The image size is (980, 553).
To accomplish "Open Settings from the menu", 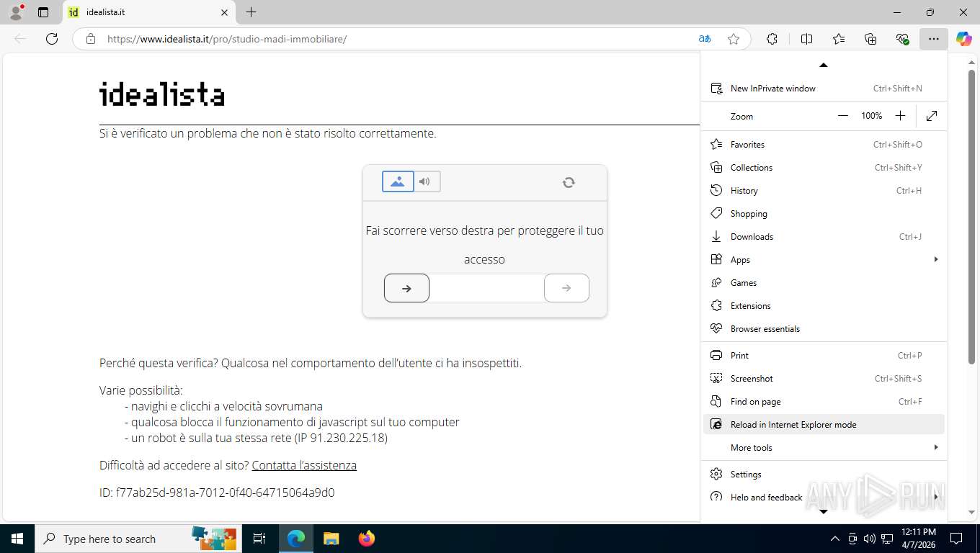I will (x=823, y=475).
